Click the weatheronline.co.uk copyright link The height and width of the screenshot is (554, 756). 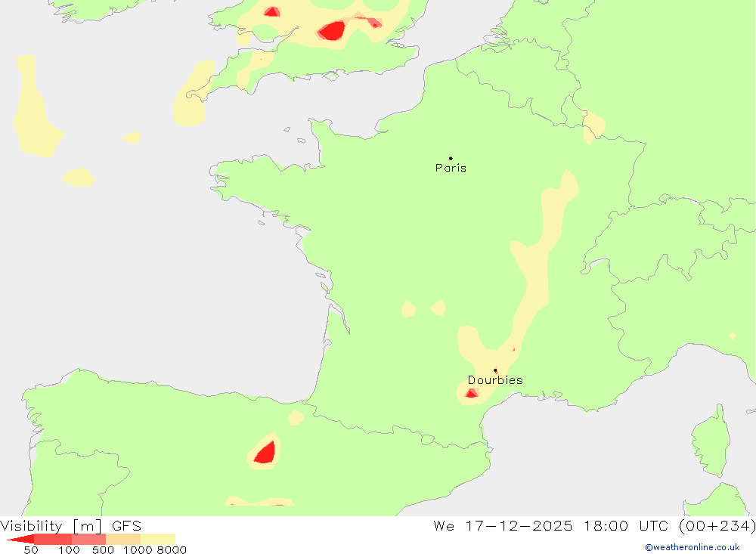692,547
